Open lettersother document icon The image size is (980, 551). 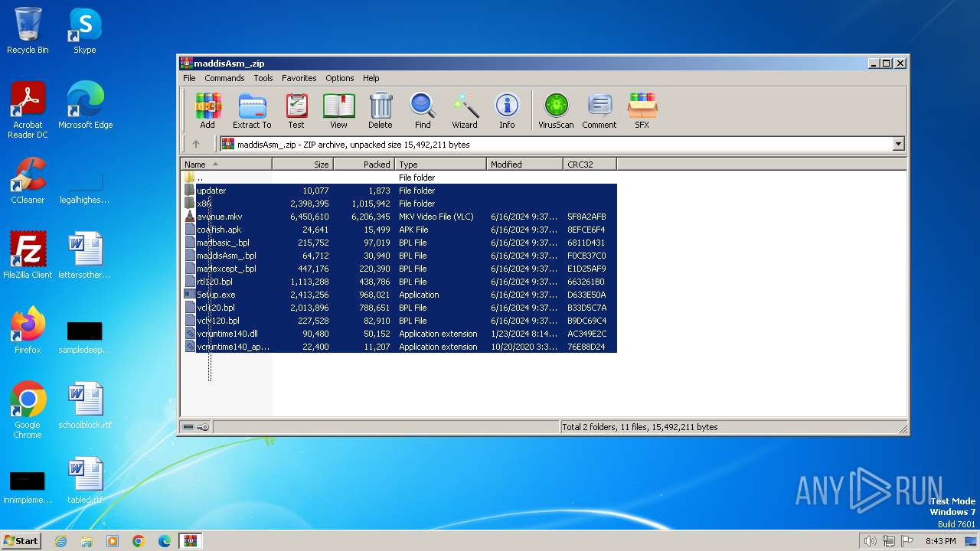coord(85,256)
